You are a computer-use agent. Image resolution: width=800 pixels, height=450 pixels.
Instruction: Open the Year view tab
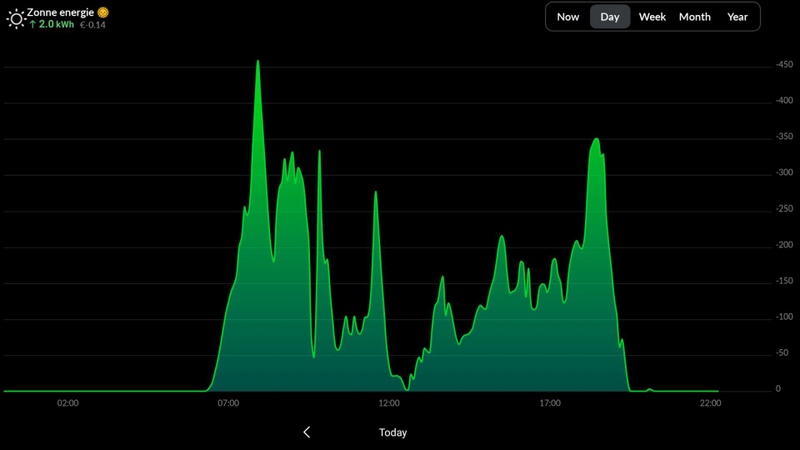737,17
